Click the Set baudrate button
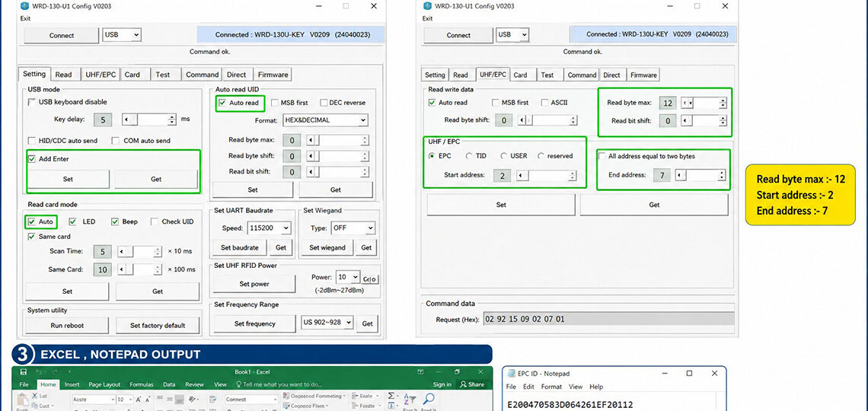 (240, 248)
